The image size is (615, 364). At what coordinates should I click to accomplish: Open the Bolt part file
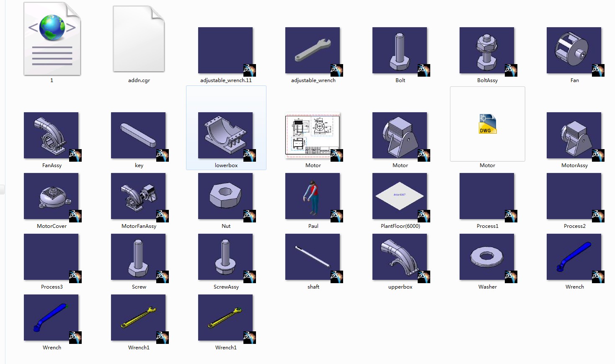click(400, 51)
